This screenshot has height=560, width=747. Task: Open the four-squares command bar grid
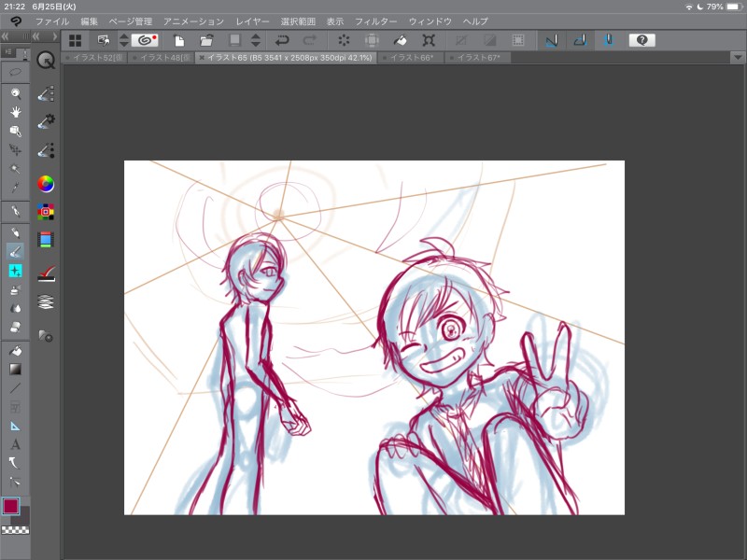point(76,40)
